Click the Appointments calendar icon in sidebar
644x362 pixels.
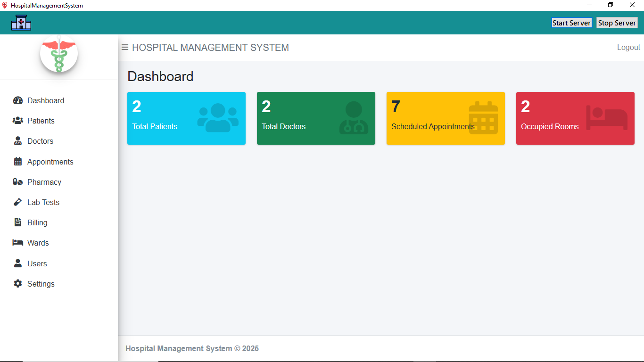point(18,162)
